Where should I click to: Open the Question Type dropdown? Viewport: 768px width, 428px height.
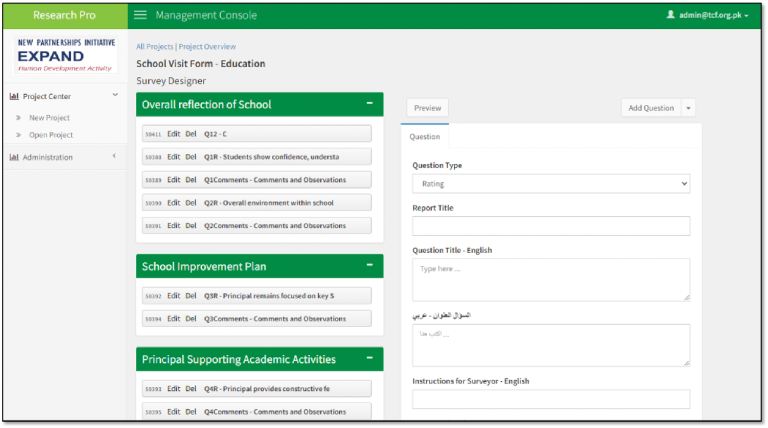point(550,184)
